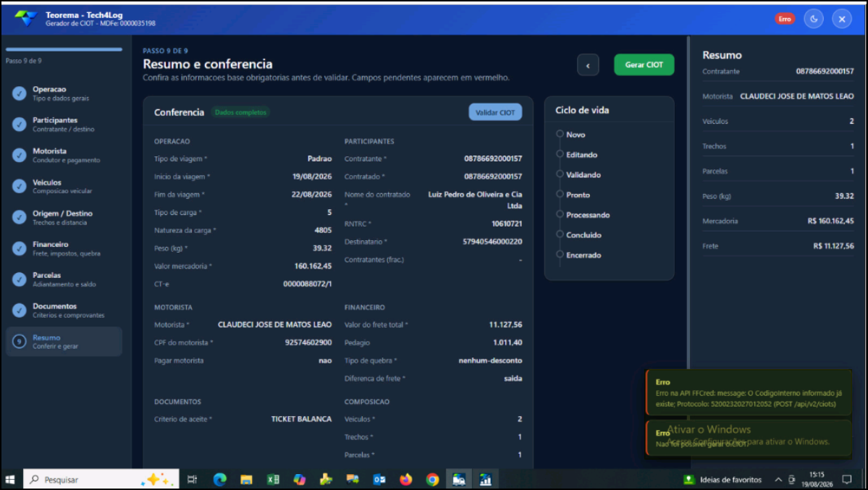This screenshot has height=490, width=868.
Task: Select the Participantes step checkmark icon
Action: 20,124
